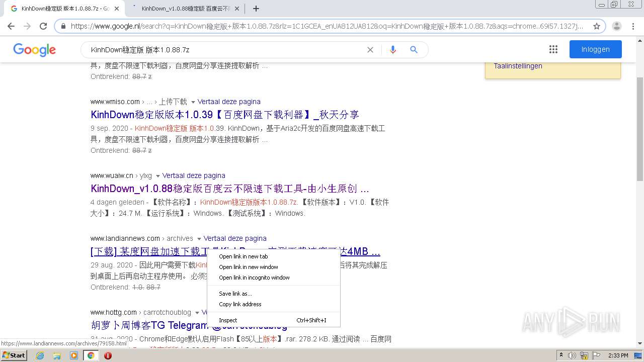Click the Chrome address bar URL

[327, 26]
